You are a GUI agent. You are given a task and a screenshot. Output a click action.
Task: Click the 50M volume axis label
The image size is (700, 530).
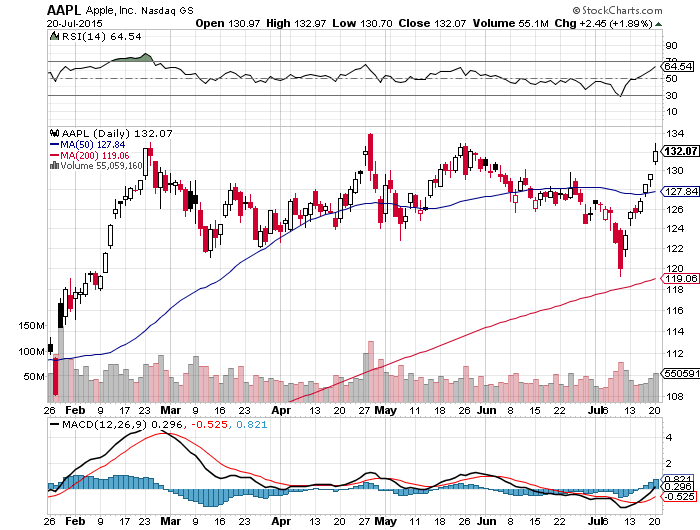tap(34, 376)
